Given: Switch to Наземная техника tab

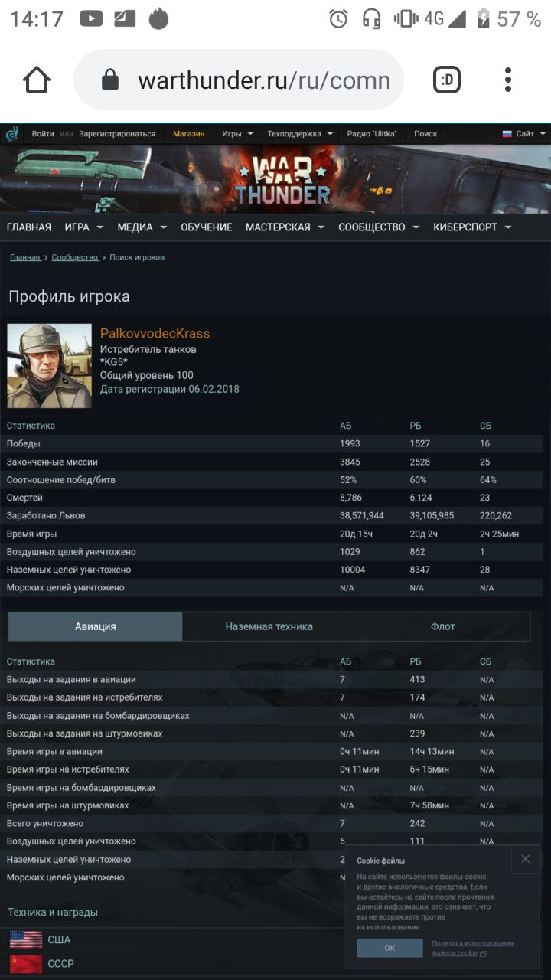Looking at the screenshot, I should coord(269,626).
